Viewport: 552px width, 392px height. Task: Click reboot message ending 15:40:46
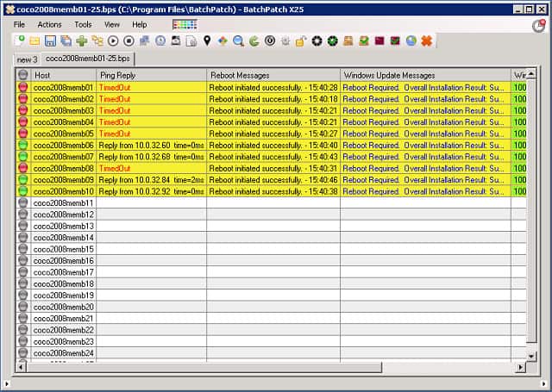pos(273,180)
